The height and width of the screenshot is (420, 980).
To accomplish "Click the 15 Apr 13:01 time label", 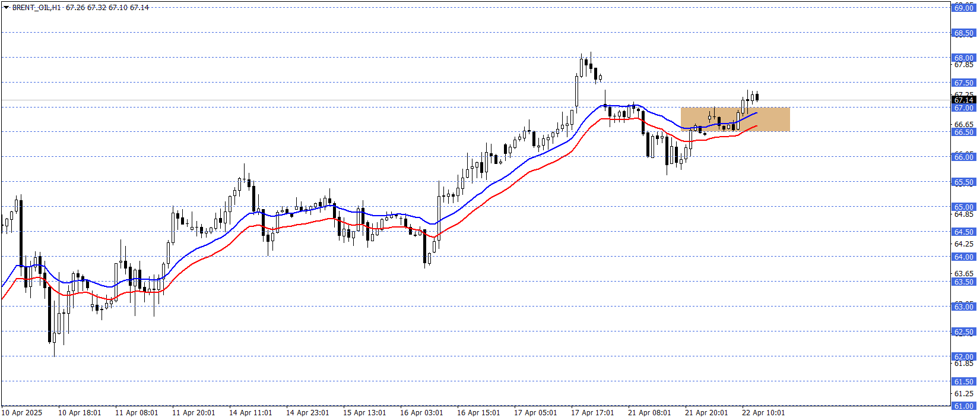I will 364,412.
